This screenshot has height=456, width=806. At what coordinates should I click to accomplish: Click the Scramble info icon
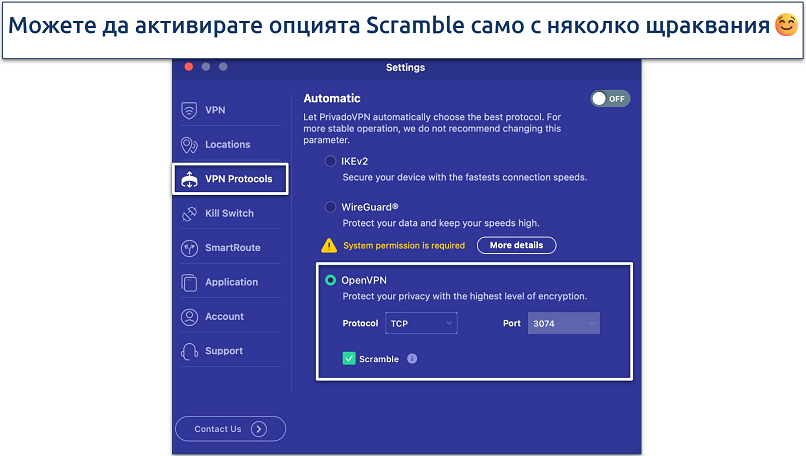tap(412, 359)
